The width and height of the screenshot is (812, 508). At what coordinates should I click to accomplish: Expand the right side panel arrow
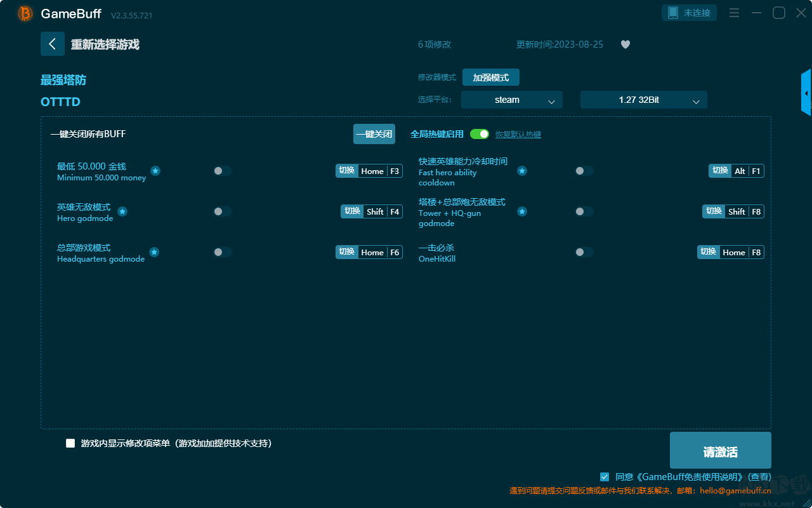[806, 93]
